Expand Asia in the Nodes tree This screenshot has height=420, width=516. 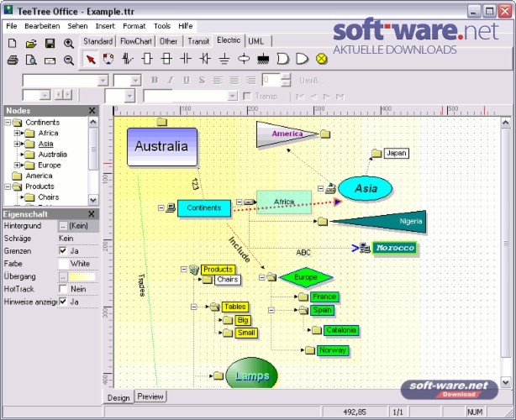[17, 144]
